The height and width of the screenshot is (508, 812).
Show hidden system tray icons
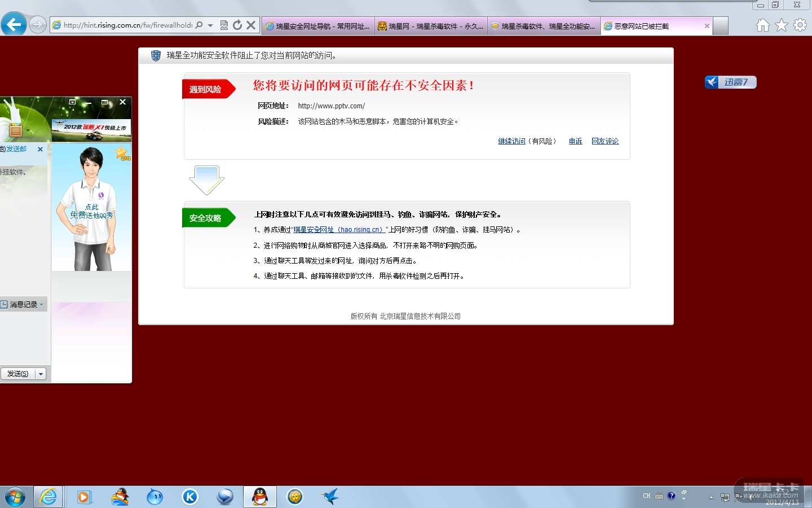click(711, 497)
